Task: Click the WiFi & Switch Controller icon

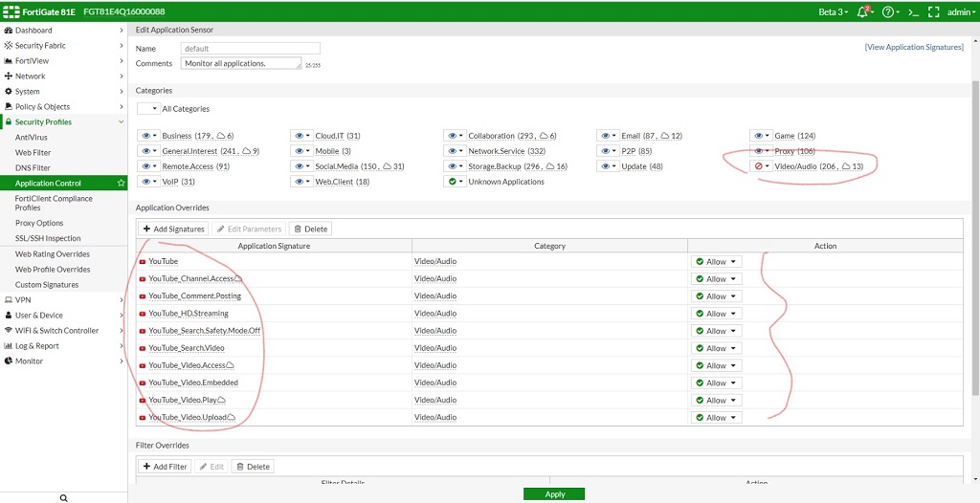Action: tap(8, 331)
